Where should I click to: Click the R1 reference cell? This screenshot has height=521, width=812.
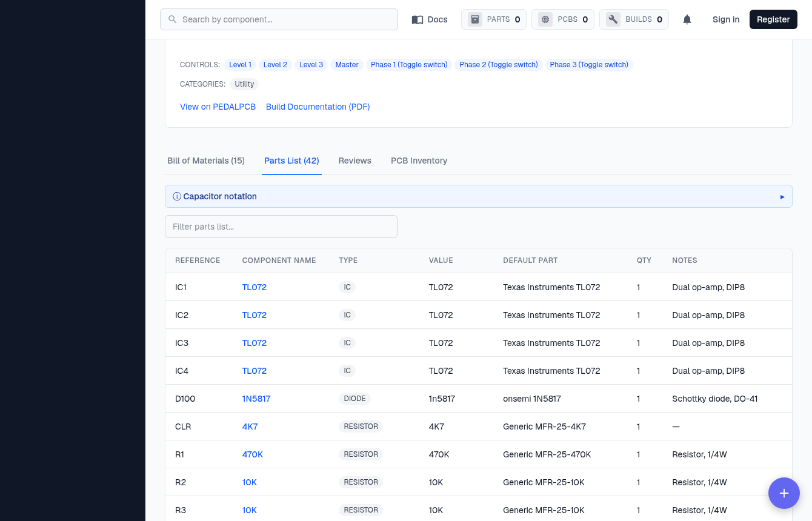[x=180, y=454]
